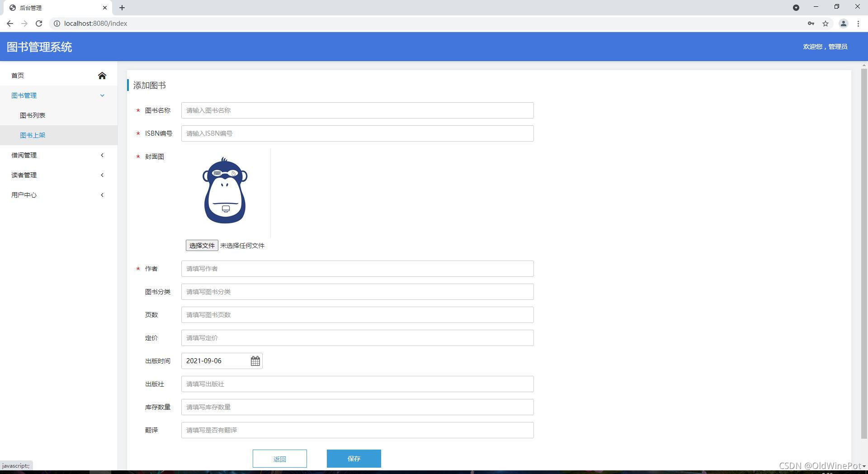Click the page vertical scrollbar

coord(864,253)
